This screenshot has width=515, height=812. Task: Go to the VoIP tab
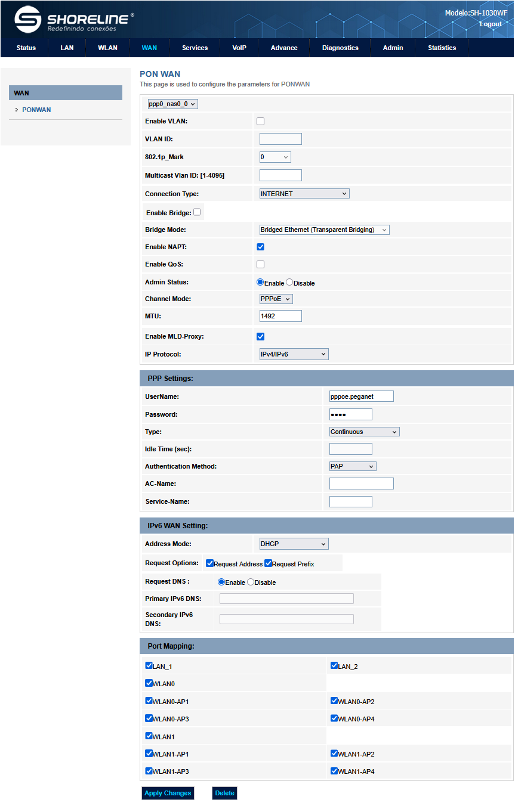tap(239, 48)
